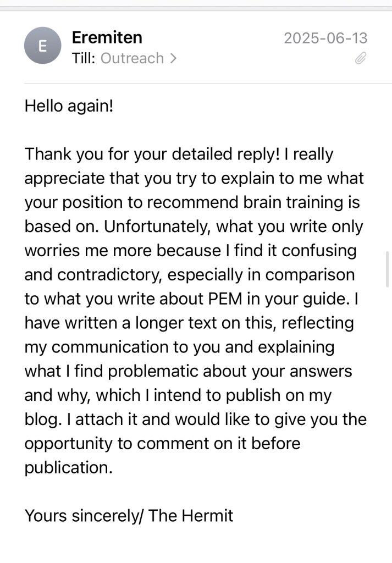
Task: Expand recipient details chevron next to Outreach
Action: tap(173, 58)
